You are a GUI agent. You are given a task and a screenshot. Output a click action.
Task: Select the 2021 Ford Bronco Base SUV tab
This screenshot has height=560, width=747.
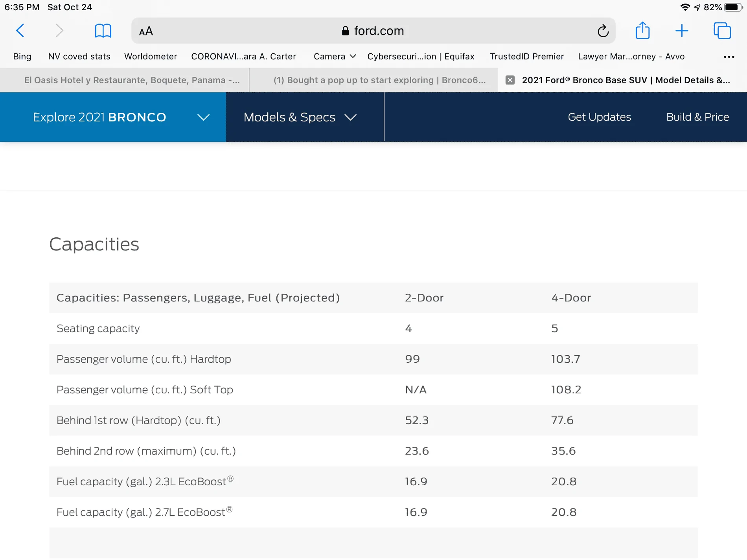point(622,80)
